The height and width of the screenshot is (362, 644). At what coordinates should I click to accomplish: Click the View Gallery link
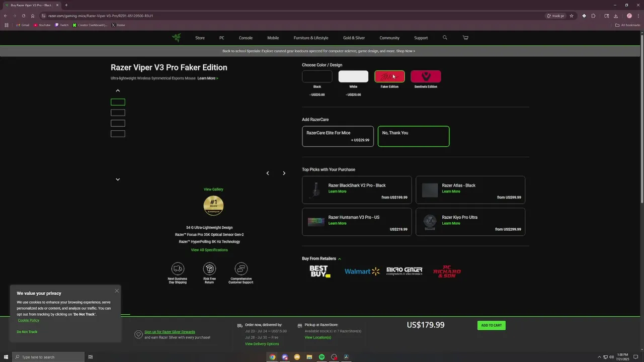tap(213, 190)
